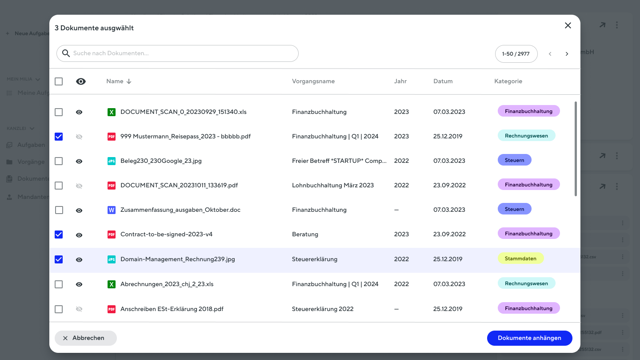
Task: Click Excel icon of Abrechnungen_2023_chj_2_23.xls
Action: coord(111,284)
